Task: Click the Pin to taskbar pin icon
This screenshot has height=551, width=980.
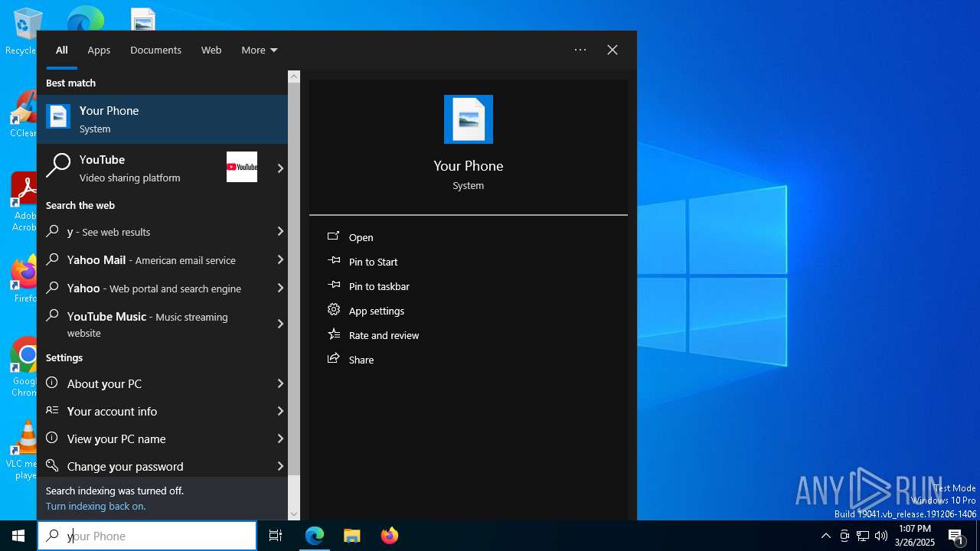Action: tap(333, 285)
